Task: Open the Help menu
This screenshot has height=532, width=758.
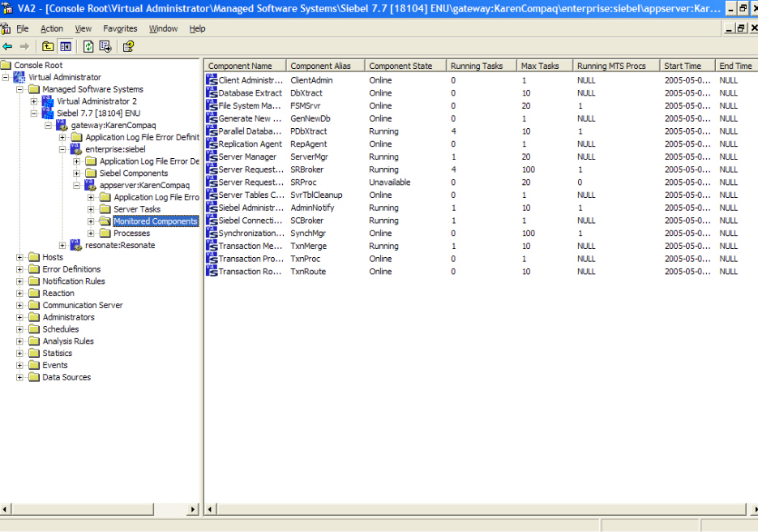Action: pos(197,29)
